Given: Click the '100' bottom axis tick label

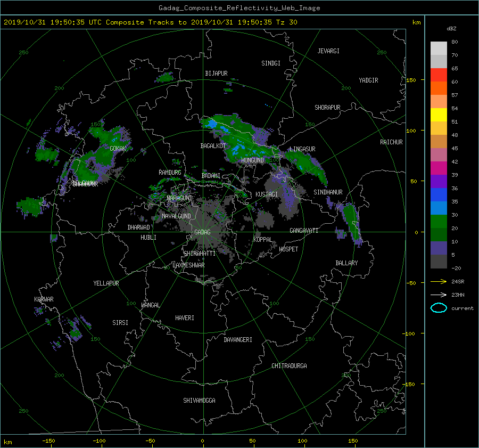Looking at the screenshot, I should [302, 441].
